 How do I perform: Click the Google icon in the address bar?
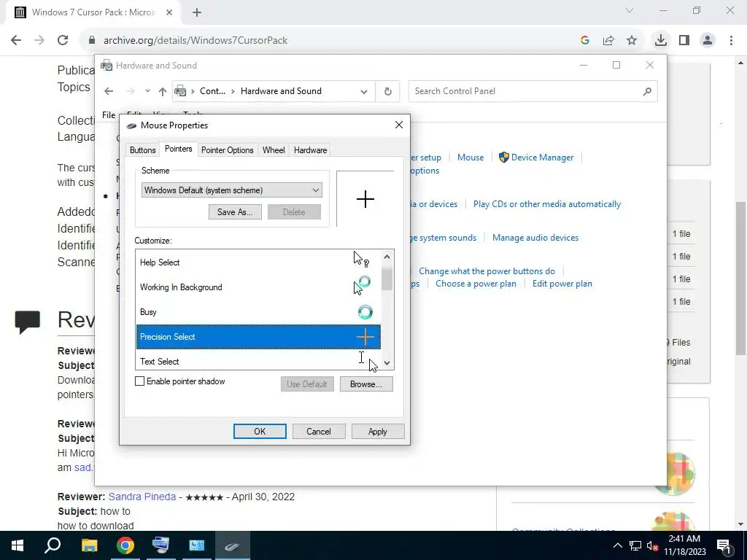(x=584, y=41)
